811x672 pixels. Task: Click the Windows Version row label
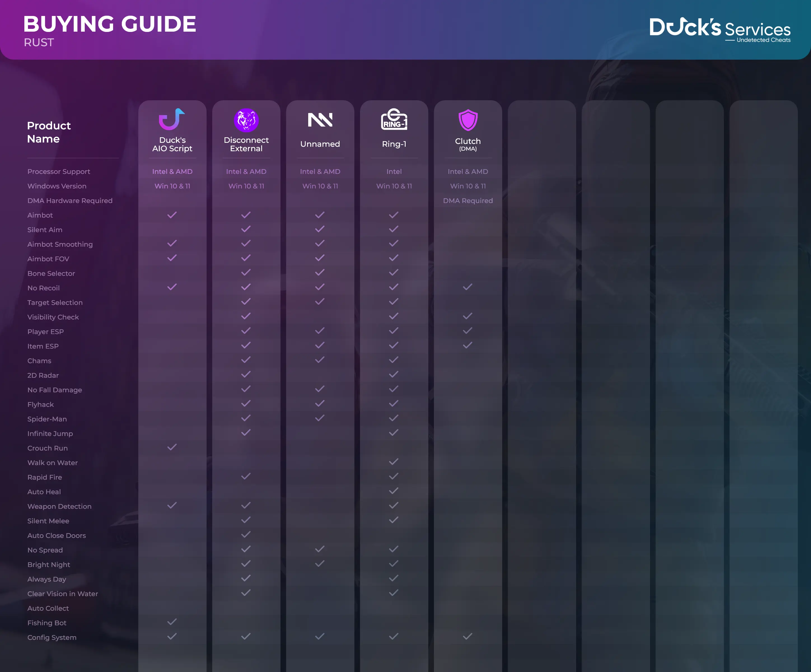57,186
